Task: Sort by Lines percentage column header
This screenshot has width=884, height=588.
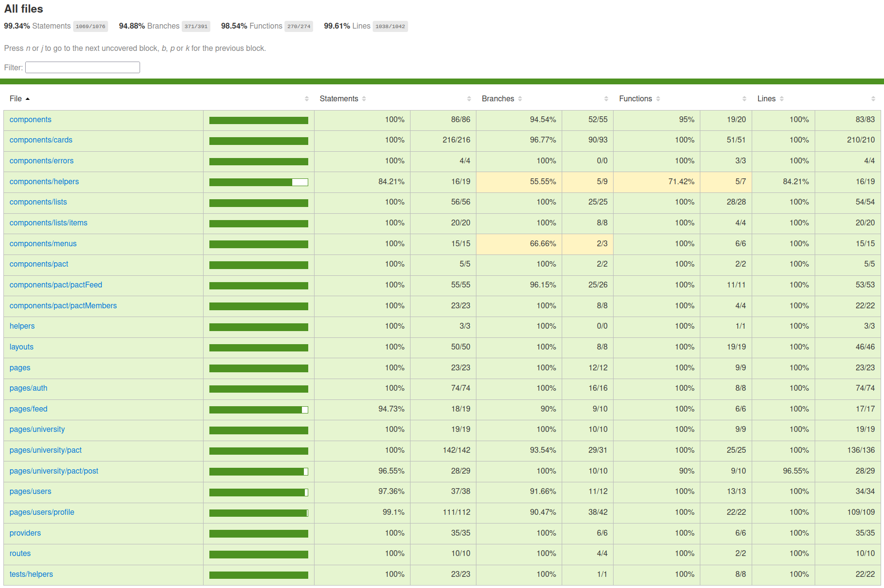Action: click(770, 98)
